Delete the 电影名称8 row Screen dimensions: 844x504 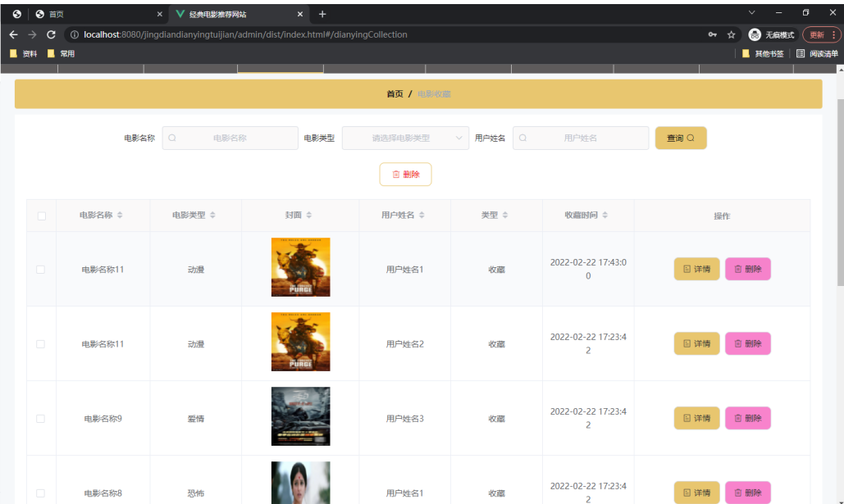748,493
